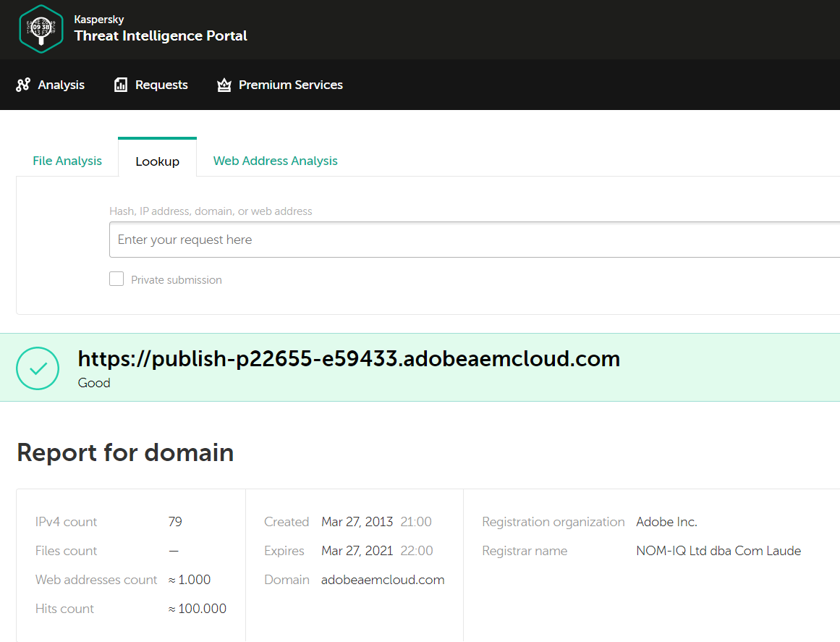Click the 'Web addresses count' label
The height and width of the screenshot is (642, 840).
click(96, 580)
